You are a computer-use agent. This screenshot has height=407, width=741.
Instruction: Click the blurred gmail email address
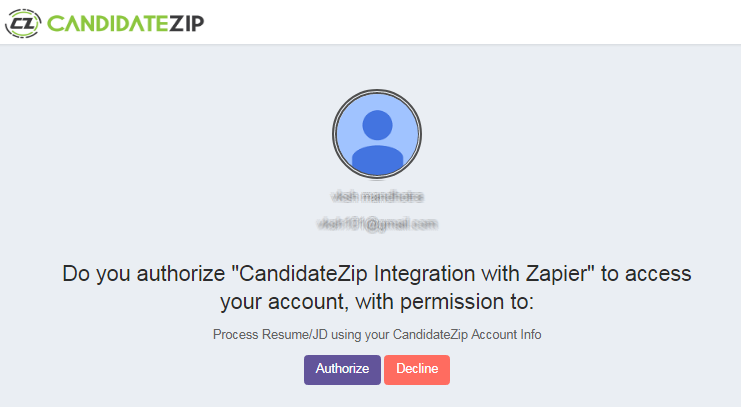(x=377, y=224)
